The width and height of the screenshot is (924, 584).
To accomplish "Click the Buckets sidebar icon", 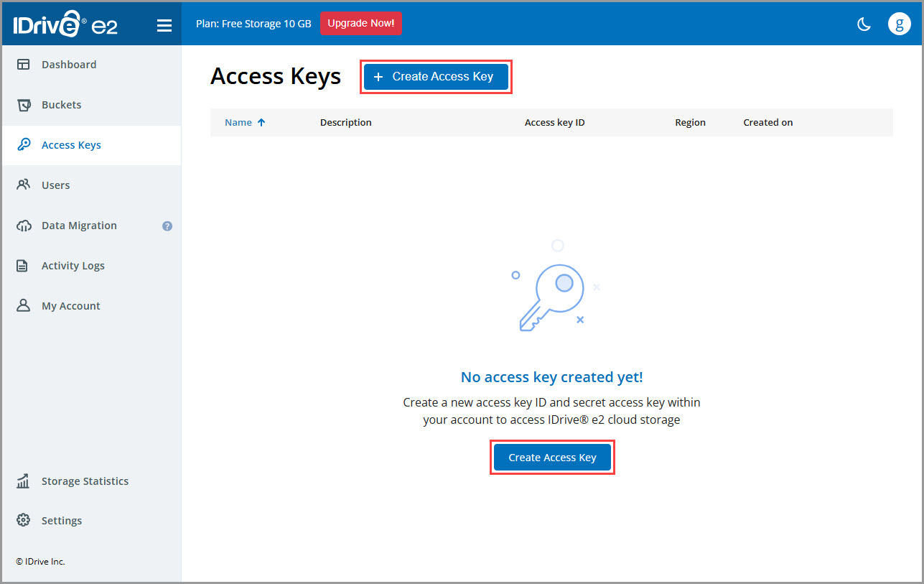I will pos(24,105).
